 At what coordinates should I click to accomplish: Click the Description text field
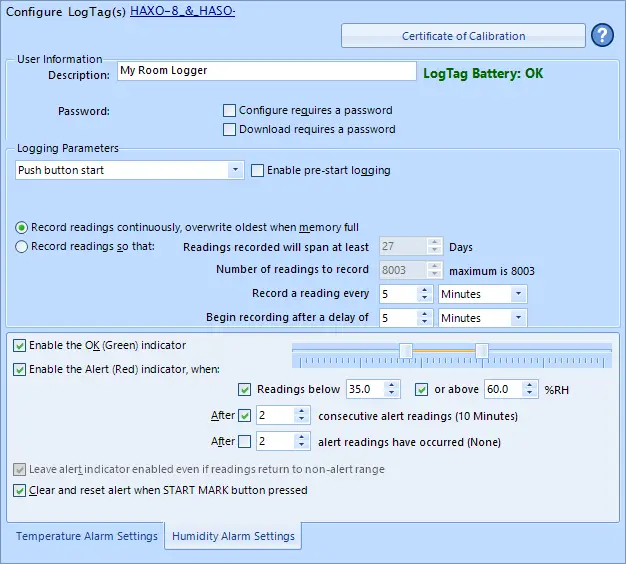pyautogui.click(x=267, y=71)
